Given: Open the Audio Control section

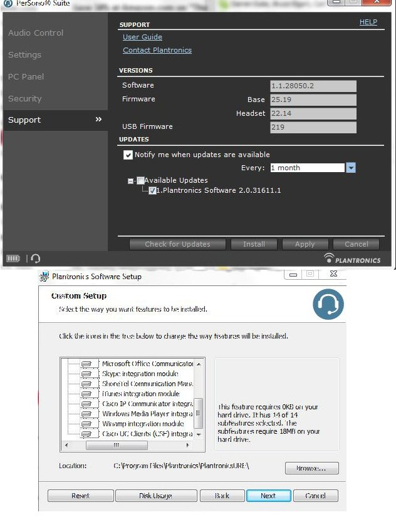Looking at the screenshot, I should tap(36, 33).
